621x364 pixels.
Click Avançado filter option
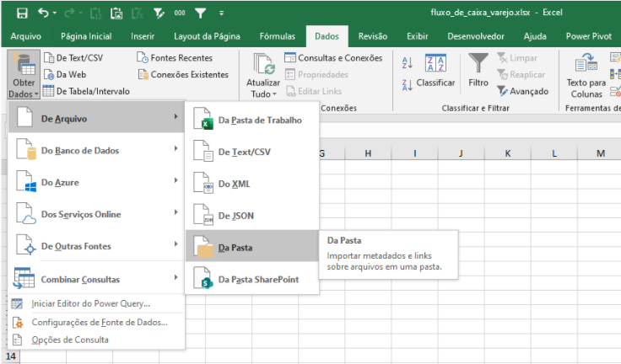523,91
